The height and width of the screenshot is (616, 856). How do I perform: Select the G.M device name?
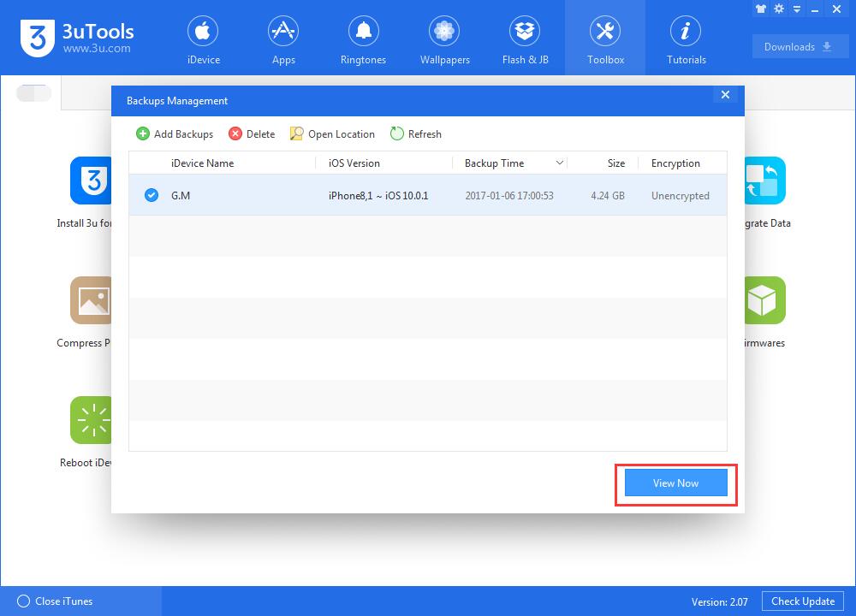181,195
